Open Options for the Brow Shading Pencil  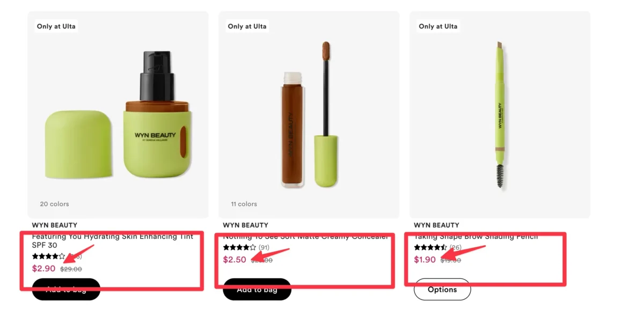pos(442,290)
